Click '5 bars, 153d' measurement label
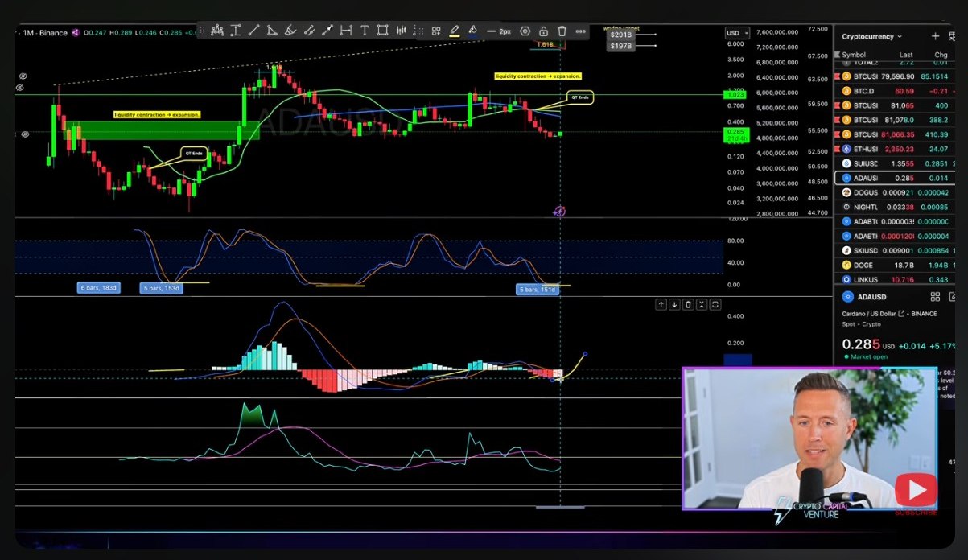Image resolution: width=968 pixels, height=560 pixels. point(161,287)
